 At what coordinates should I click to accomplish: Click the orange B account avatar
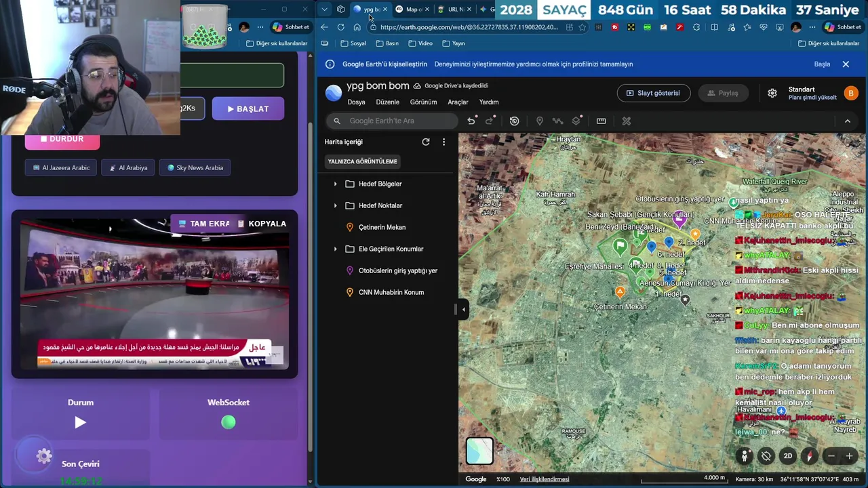point(850,93)
